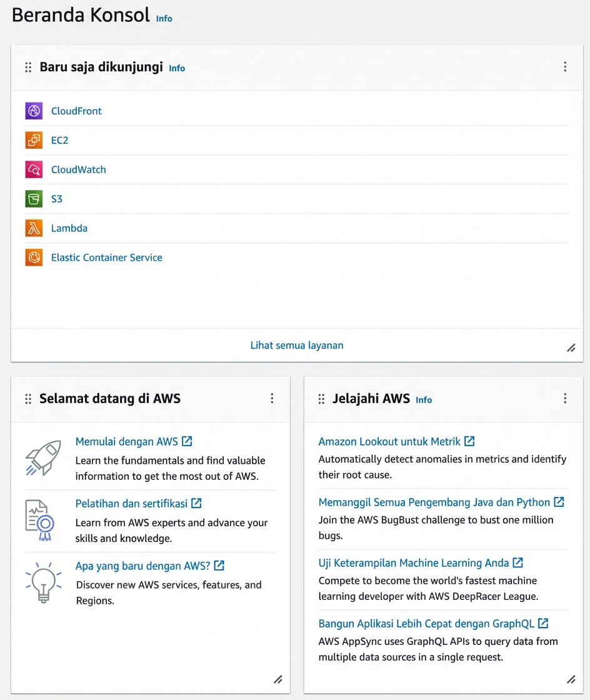Viewport: 590px width, 700px height.
Task: Click the drag handle of Selamat datang widget
Action: (x=28, y=399)
